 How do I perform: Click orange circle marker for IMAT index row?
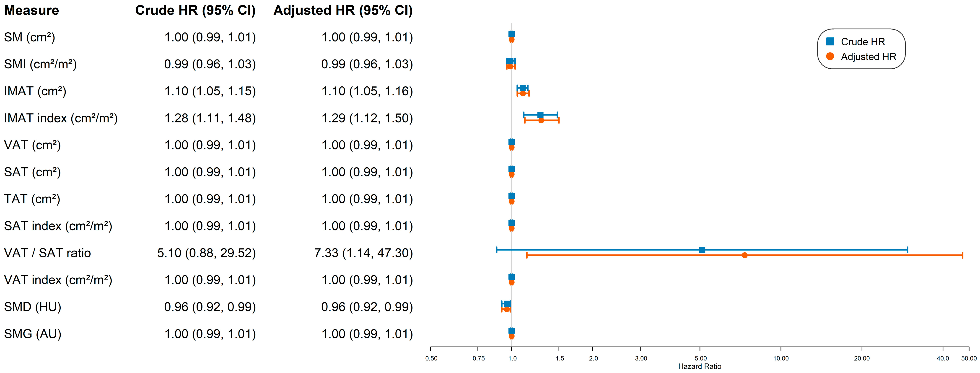tap(541, 121)
